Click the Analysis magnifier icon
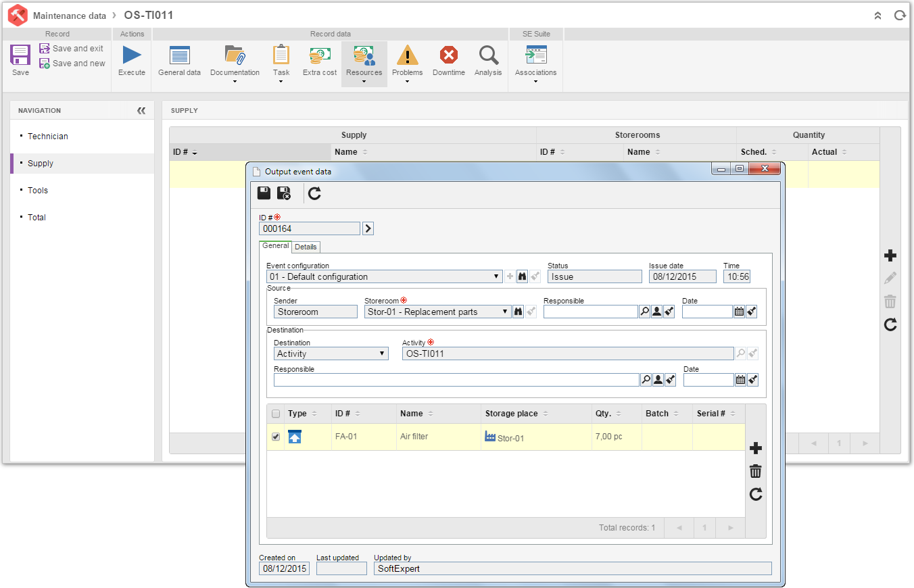 (488, 55)
